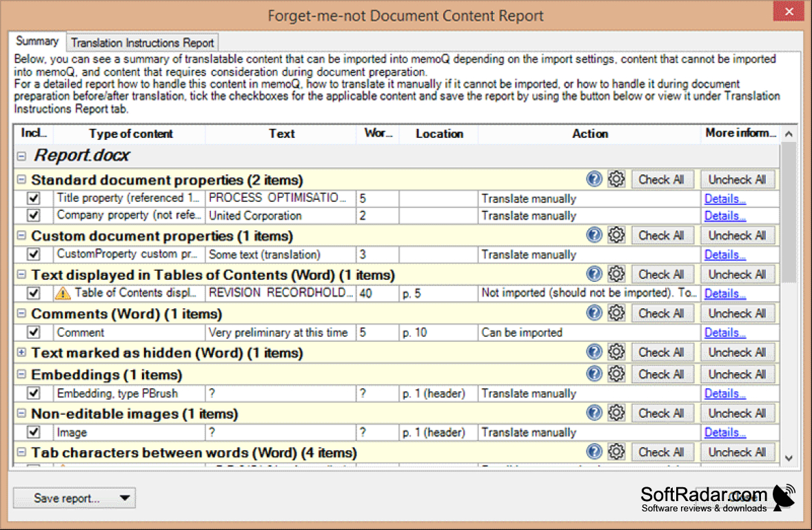Uncheck the Title property row checkbox
Viewport: 812px width, 530px height.
(34, 198)
